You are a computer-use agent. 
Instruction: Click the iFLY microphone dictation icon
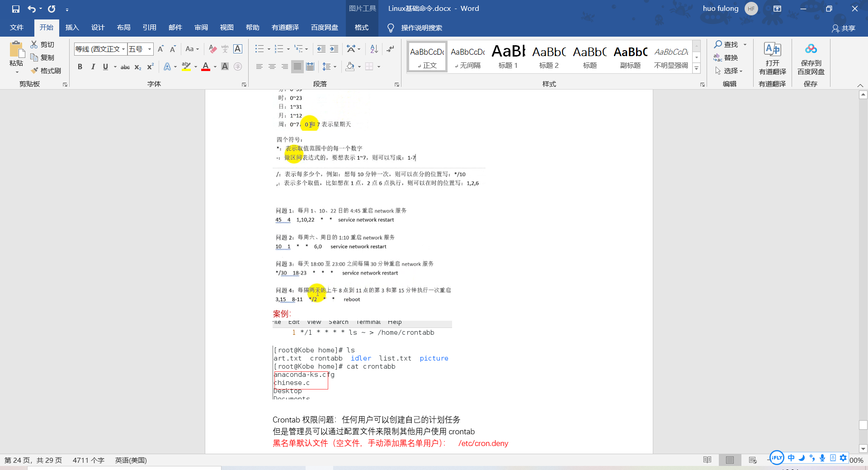(x=822, y=458)
